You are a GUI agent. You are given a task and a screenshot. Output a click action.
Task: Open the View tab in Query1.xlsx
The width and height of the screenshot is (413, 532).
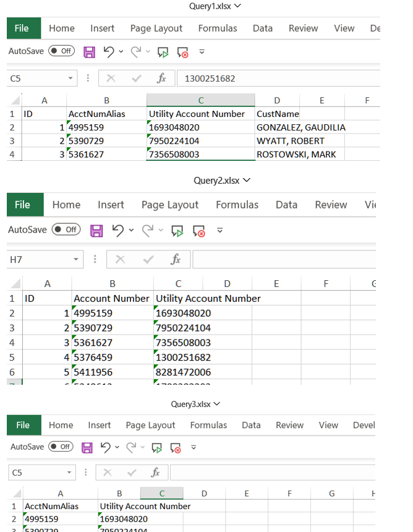pyautogui.click(x=344, y=28)
